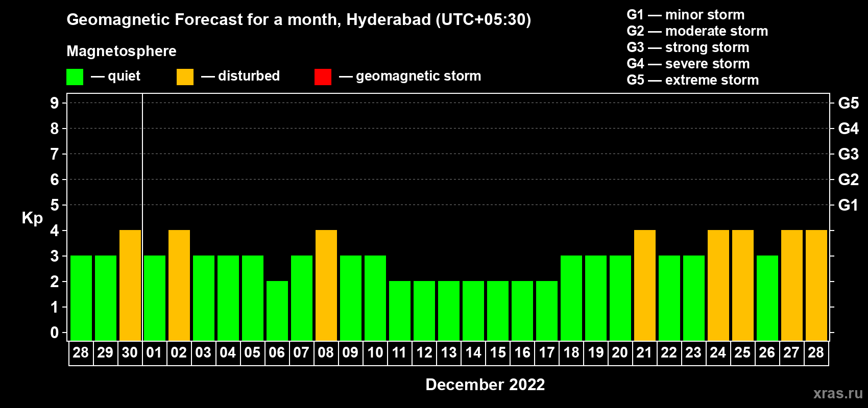Click the red geomagnetic storm legend swatch
The width and height of the screenshot is (868, 408).
(323, 77)
